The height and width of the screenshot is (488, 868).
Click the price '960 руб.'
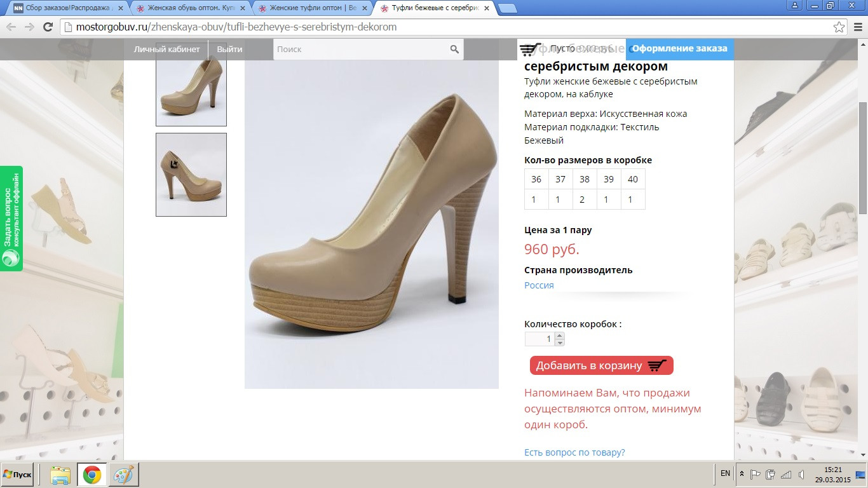552,249
